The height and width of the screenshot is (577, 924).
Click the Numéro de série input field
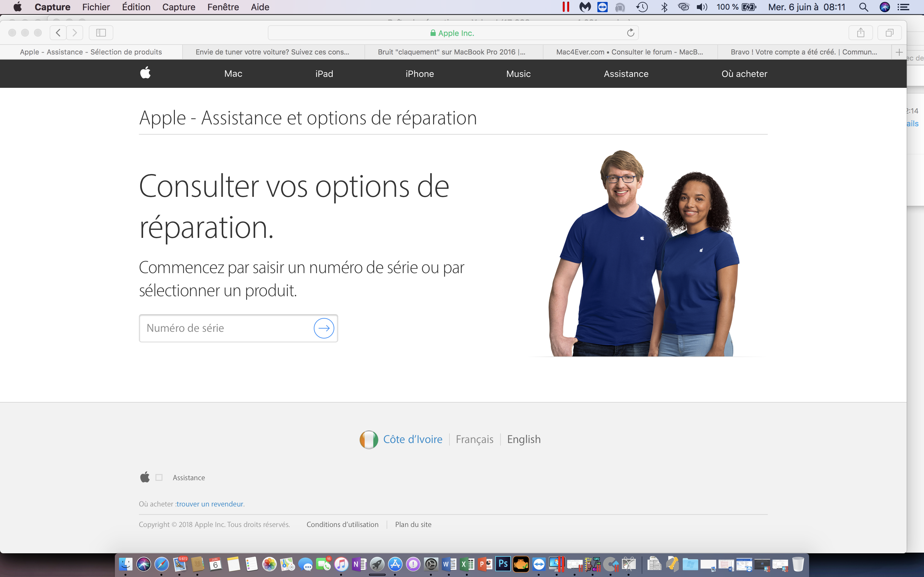click(x=225, y=328)
